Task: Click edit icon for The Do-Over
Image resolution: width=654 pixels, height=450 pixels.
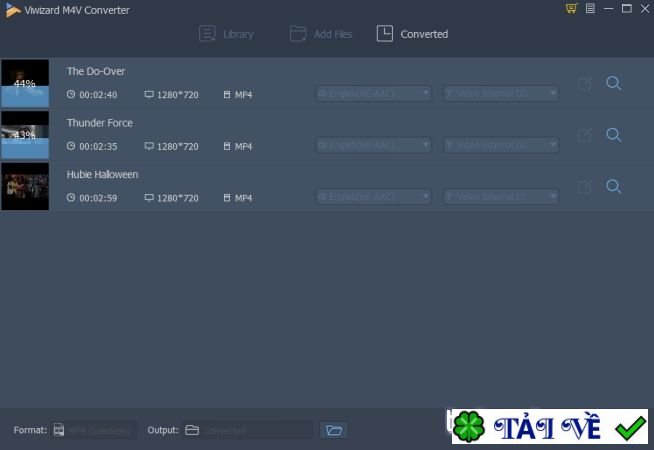Action: point(585,83)
